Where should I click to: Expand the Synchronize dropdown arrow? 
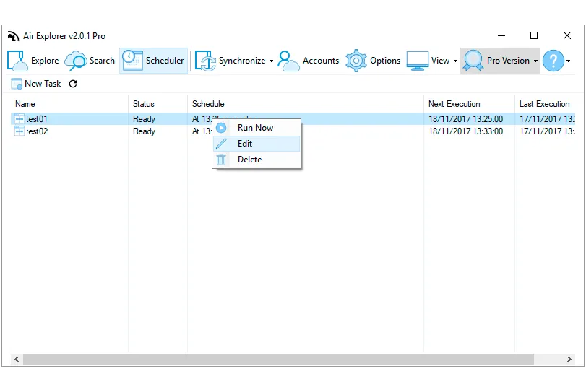click(271, 61)
